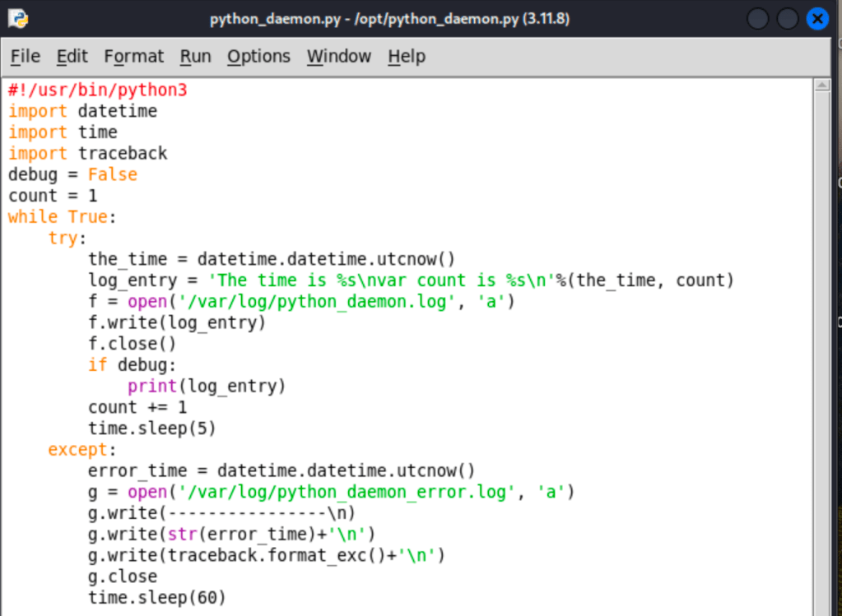Open the File menu
Image resolution: width=842 pixels, height=616 pixels.
click(x=25, y=56)
